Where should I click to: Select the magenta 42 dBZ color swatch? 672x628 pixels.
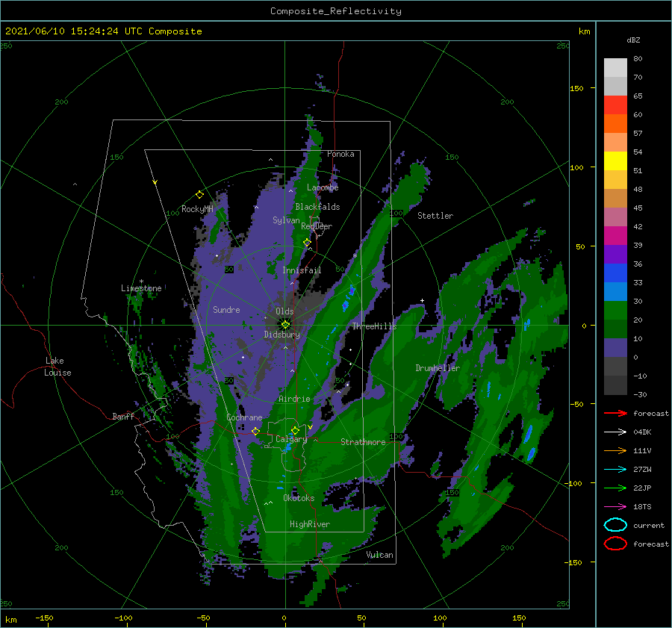click(615, 235)
